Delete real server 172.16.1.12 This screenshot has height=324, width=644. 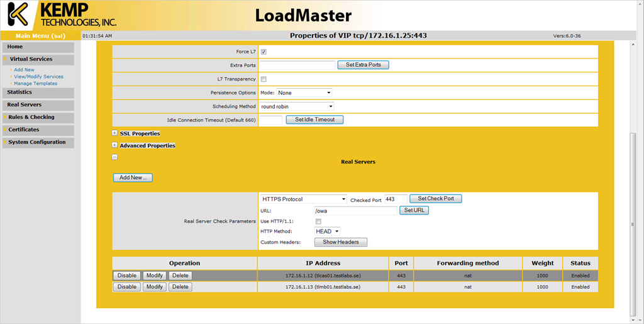coord(180,276)
